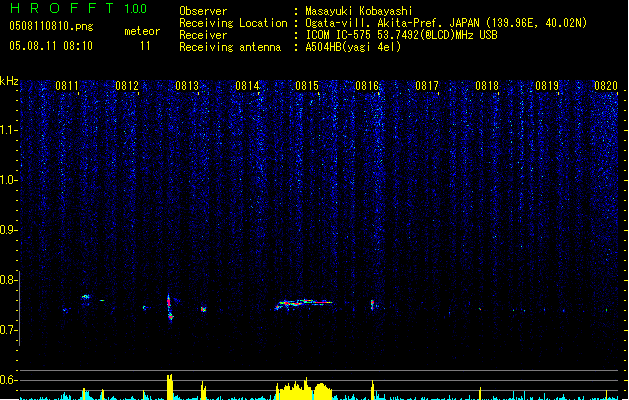629x400 pixels.
Task: Click the echo blob just after 0811
Action: [x=85, y=297]
